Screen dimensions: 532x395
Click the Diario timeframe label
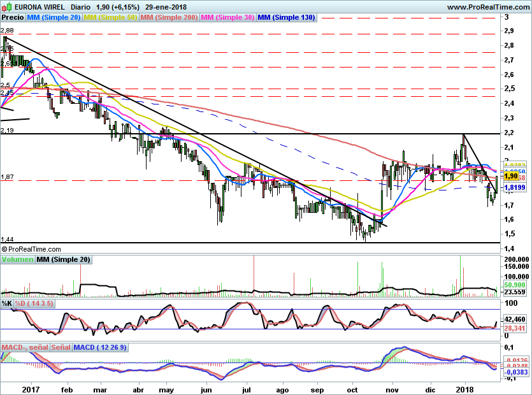pos(80,6)
